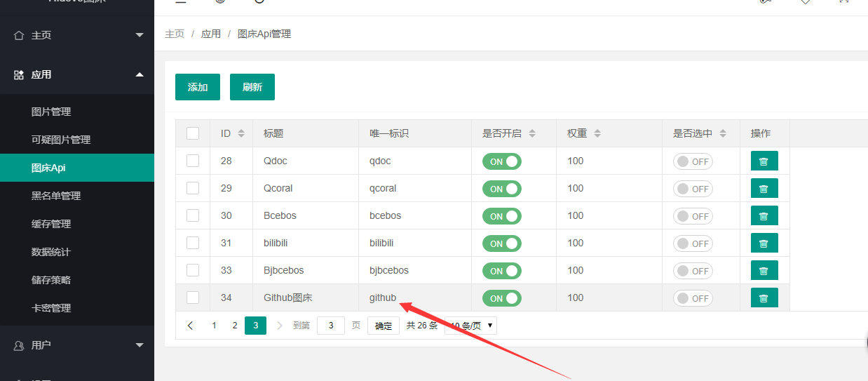The image size is (868, 381).
Task: Check the checkbox for row ID 29
Action: click(x=193, y=188)
